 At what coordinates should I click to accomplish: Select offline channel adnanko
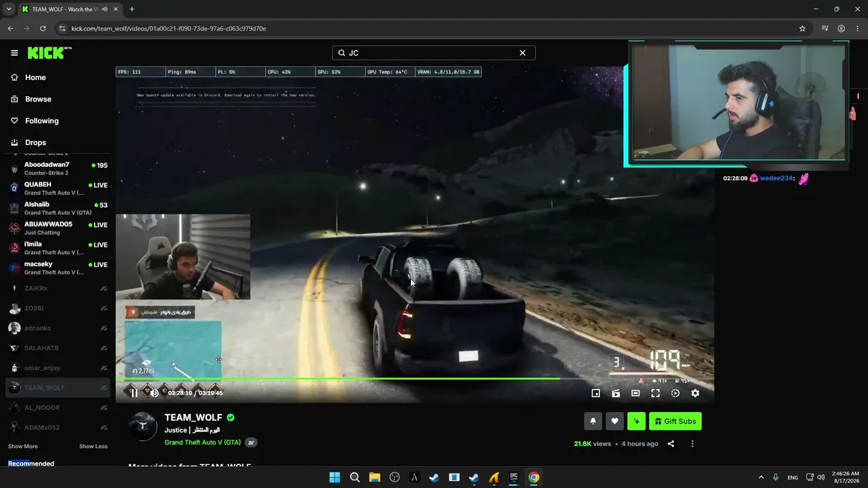tap(58, 328)
